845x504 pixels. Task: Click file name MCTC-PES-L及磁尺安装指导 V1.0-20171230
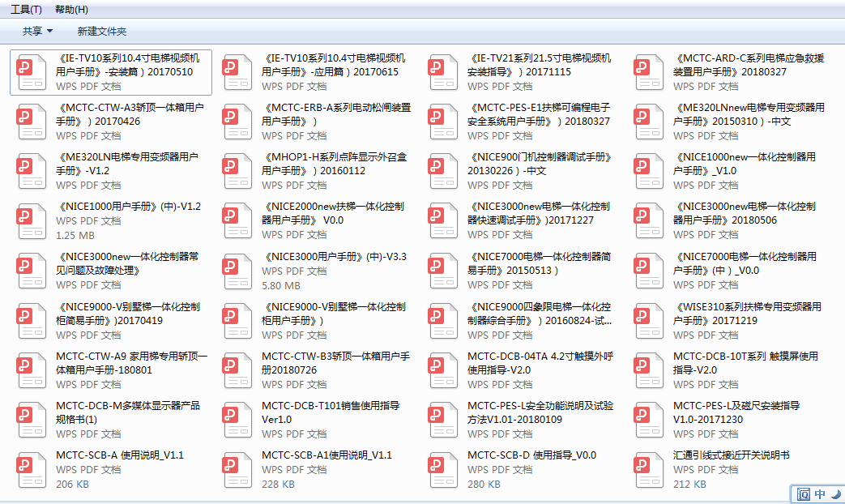(x=736, y=412)
